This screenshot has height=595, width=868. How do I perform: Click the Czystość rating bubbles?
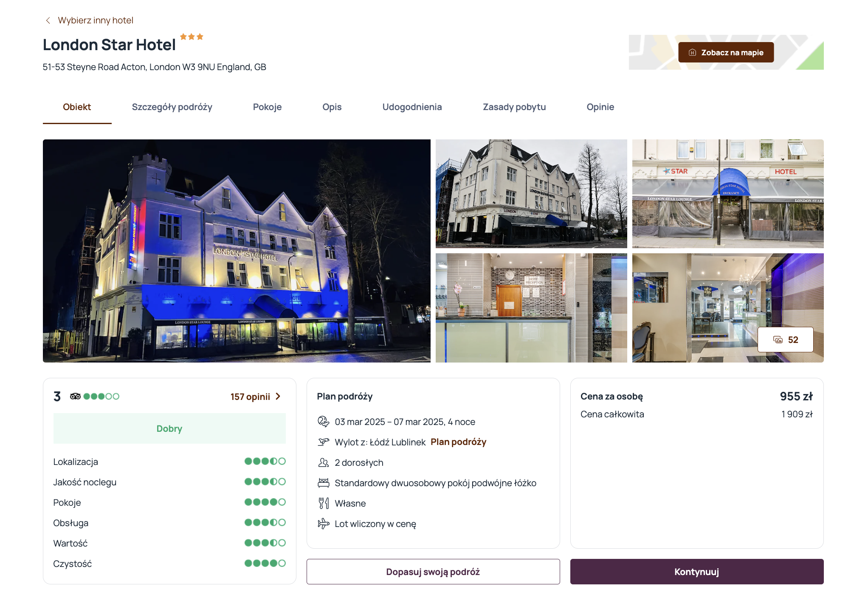pos(265,563)
